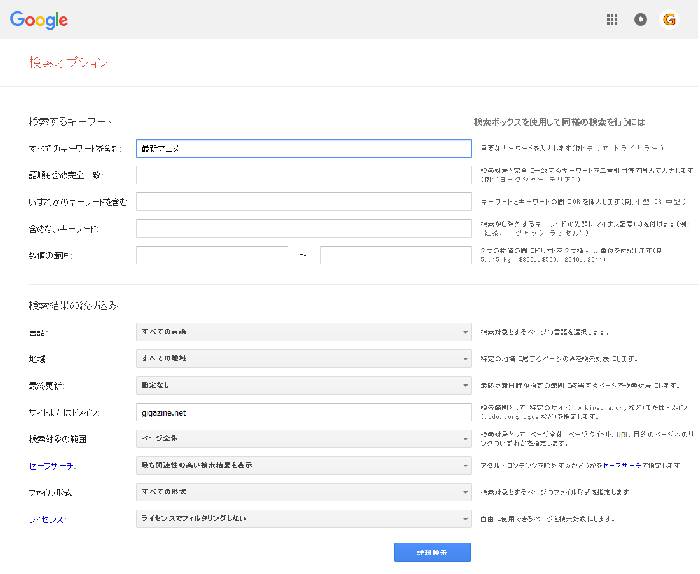Click the セーフサーチ label link
The image size is (700, 574).
coord(52,466)
